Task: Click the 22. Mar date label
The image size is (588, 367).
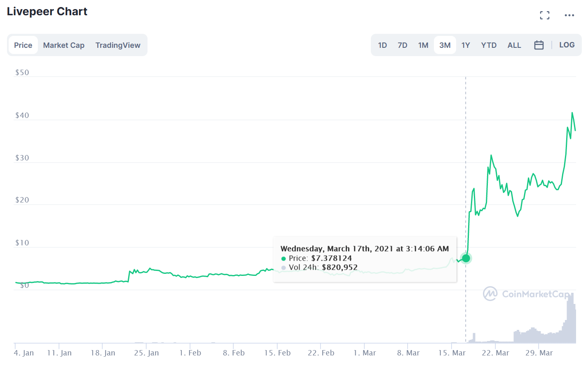Action: [x=496, y=353]
